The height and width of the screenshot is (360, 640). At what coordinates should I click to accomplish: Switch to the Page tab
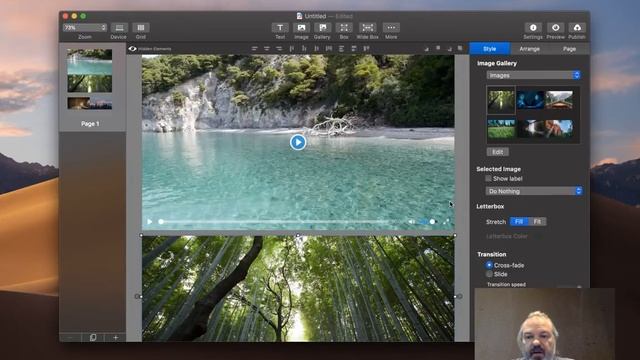569,49
